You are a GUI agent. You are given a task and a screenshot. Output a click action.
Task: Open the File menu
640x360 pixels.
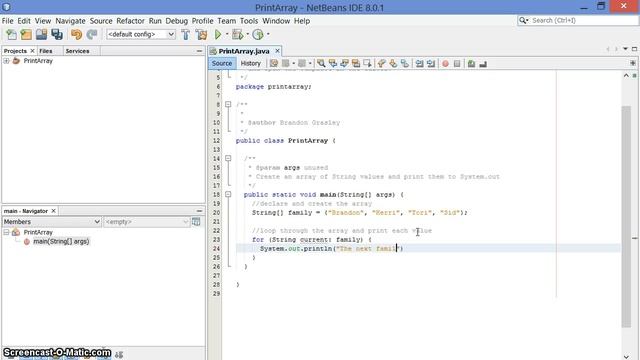pyautogui.click(x=7, y=21)
